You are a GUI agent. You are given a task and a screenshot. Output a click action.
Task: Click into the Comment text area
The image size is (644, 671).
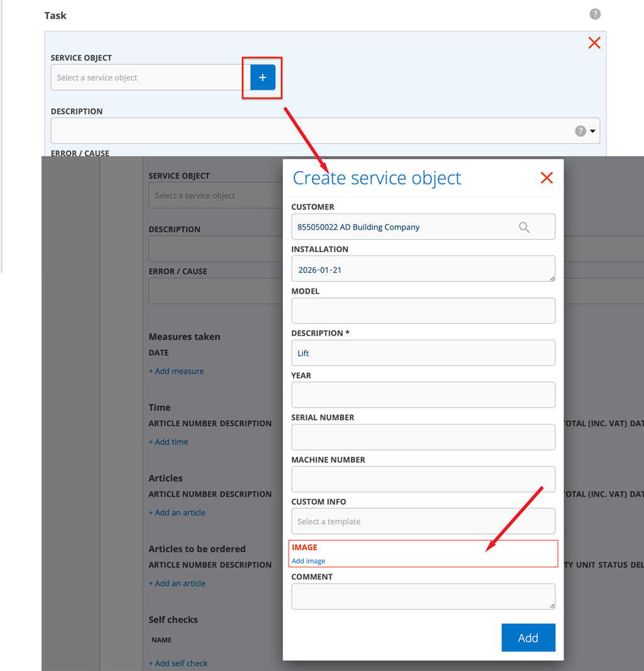423,596
